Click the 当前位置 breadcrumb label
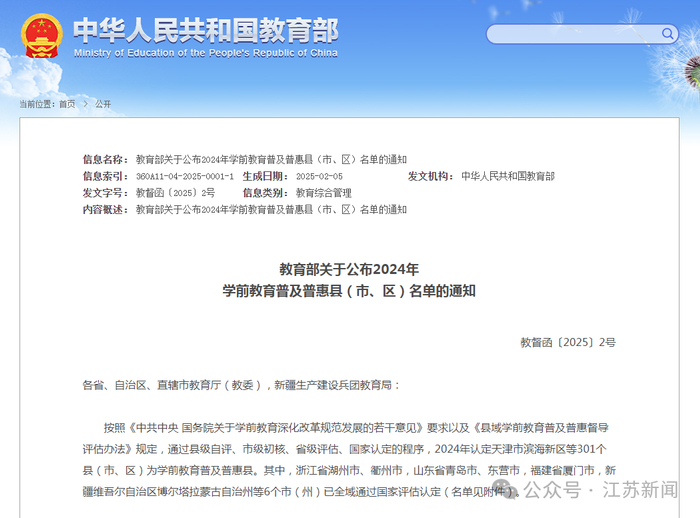Screen dimensions: 700x518 [x=38, y=104]
